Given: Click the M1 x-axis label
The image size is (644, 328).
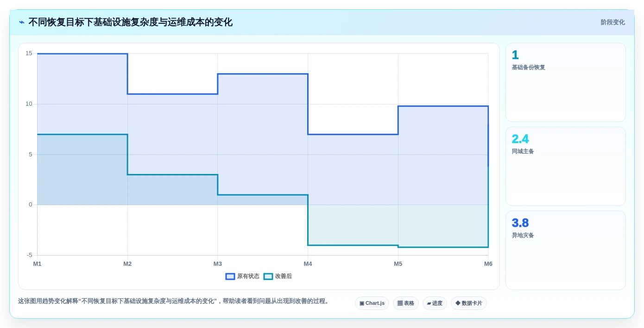Looking at the screenshot, I should 37,264.
